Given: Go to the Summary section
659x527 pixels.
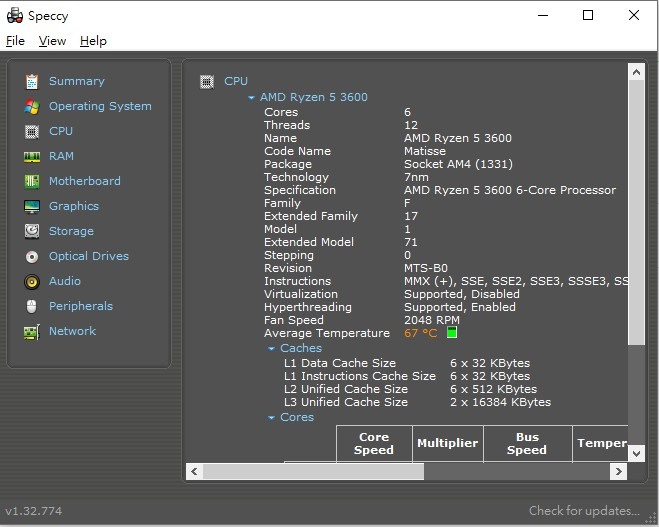Looking at the screenshot, I should (77, 81).
